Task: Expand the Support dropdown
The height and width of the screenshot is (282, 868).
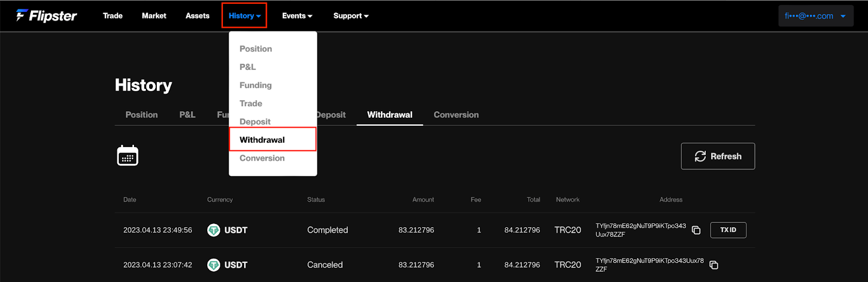Action: 351,16
